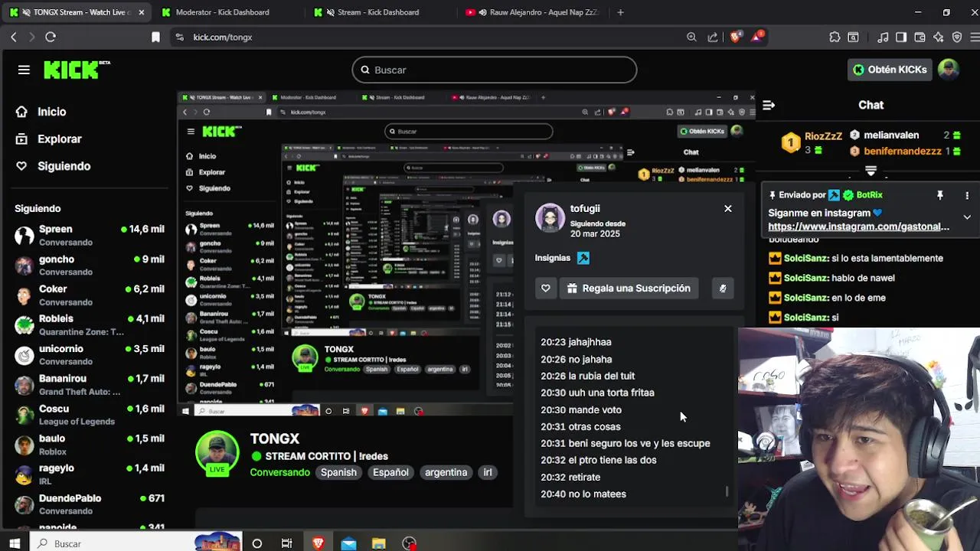The height and width of the screenshot is (551, 980).
Task: Open the media control music note icon
Action: (x=883, y=37)
